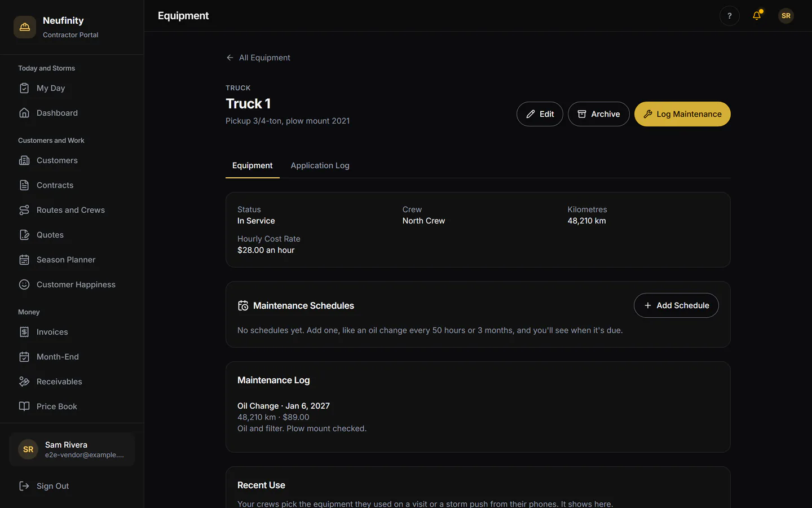Select the In Service status value
Image resolution: width=812 pixels, height=508 pixels.
tap(256, 221)
